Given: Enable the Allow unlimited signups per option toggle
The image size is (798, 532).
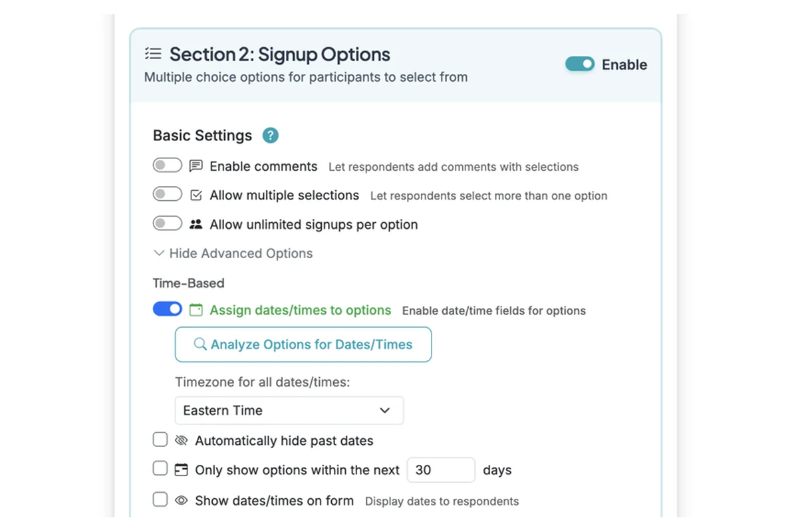Looking at the screenshot, I should point(167,223).
